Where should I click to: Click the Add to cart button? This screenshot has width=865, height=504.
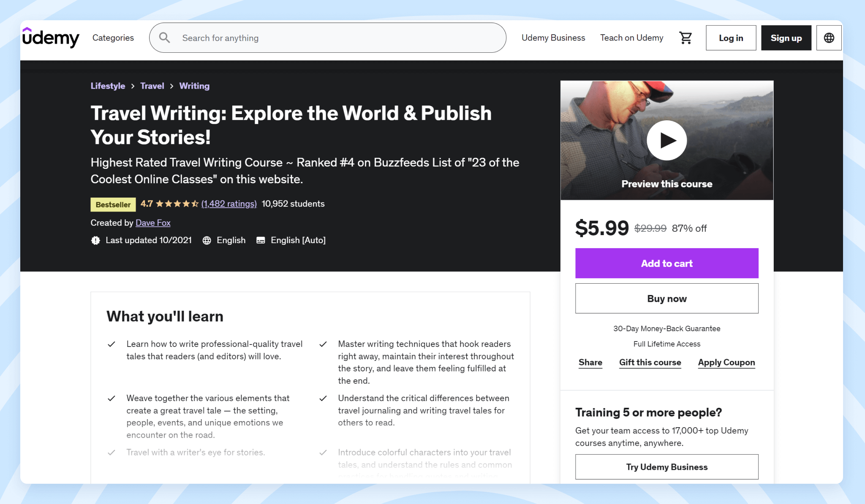667,263
